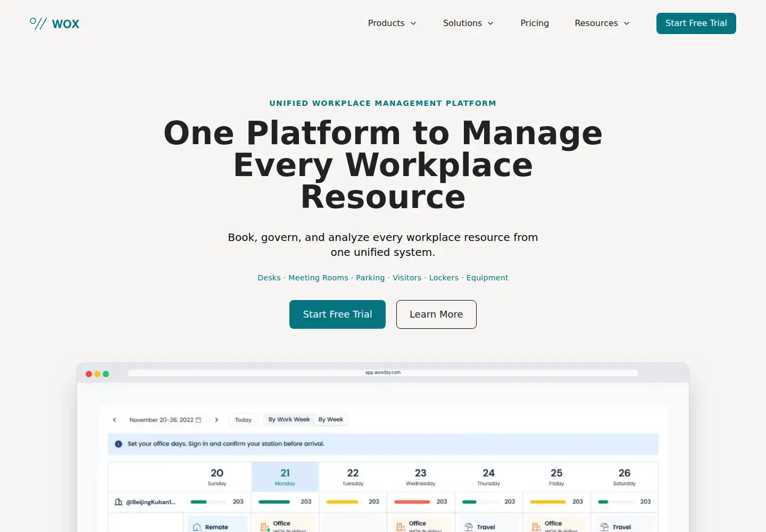The height and width of the screenshot is (532, 766).
Task: Select the Thursday 24 column header
Action: coord(488,477)
